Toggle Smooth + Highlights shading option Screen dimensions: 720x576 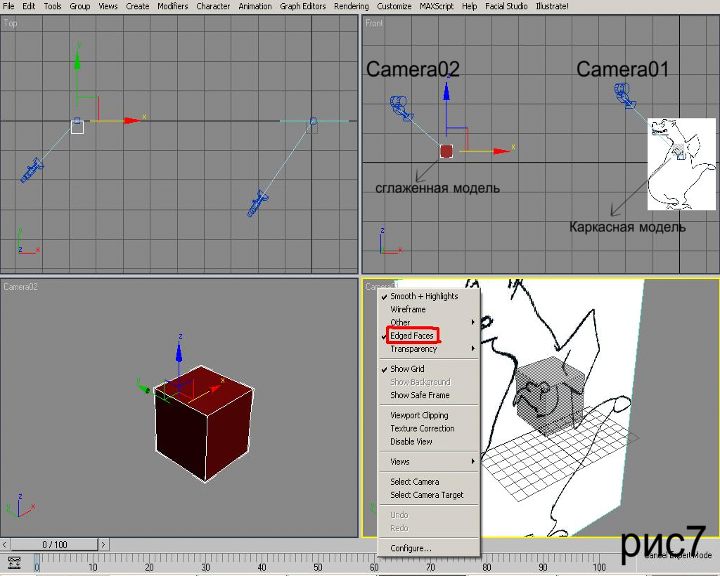tap(424, 296)
